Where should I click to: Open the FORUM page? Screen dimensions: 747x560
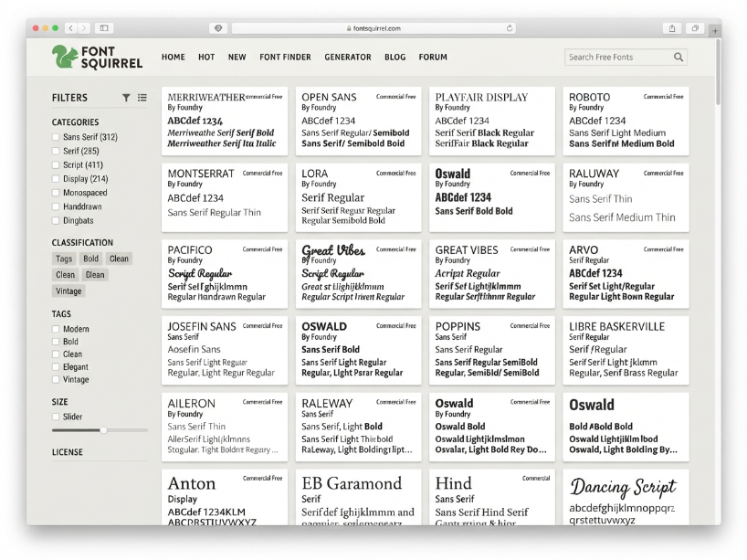tap(433, 58)
